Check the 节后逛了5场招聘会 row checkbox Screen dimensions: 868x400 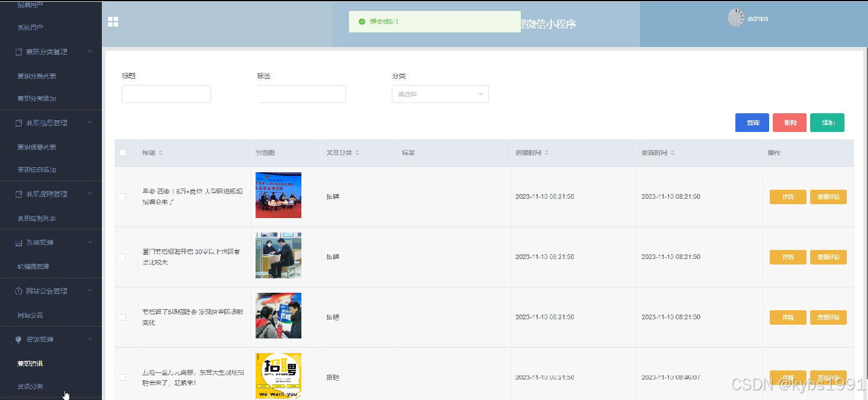click(x=123, y=317)
